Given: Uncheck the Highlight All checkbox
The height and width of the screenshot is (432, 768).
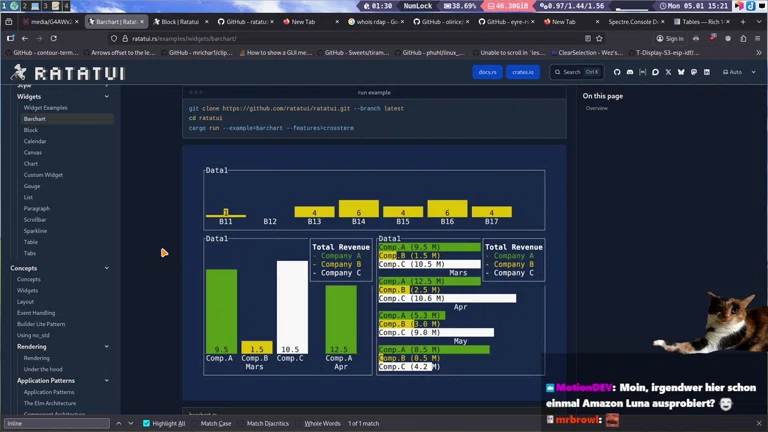Looking at the screenshot, I should (x=147, y=424).
